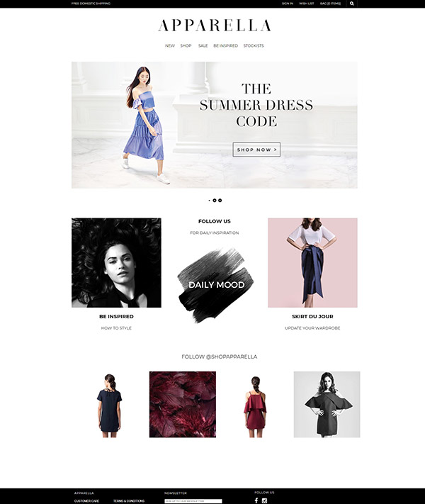
Task: Click the APPARELLA logo
Action: 215,26
